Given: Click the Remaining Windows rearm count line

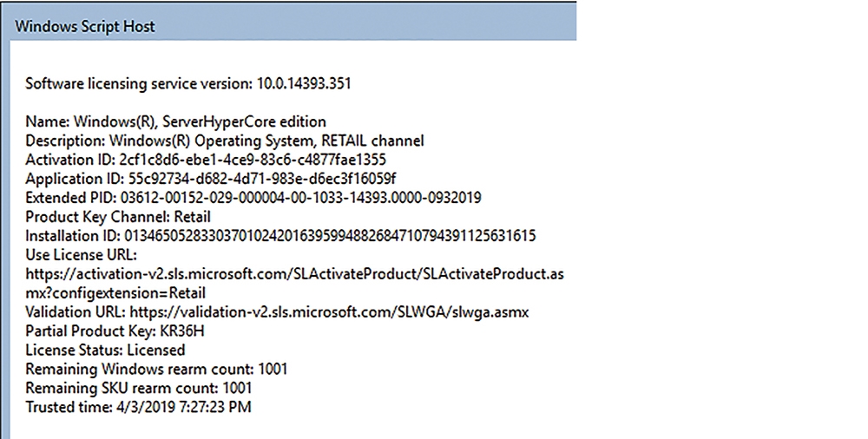Looking at the screenshot, I should [x=156, y=369].
